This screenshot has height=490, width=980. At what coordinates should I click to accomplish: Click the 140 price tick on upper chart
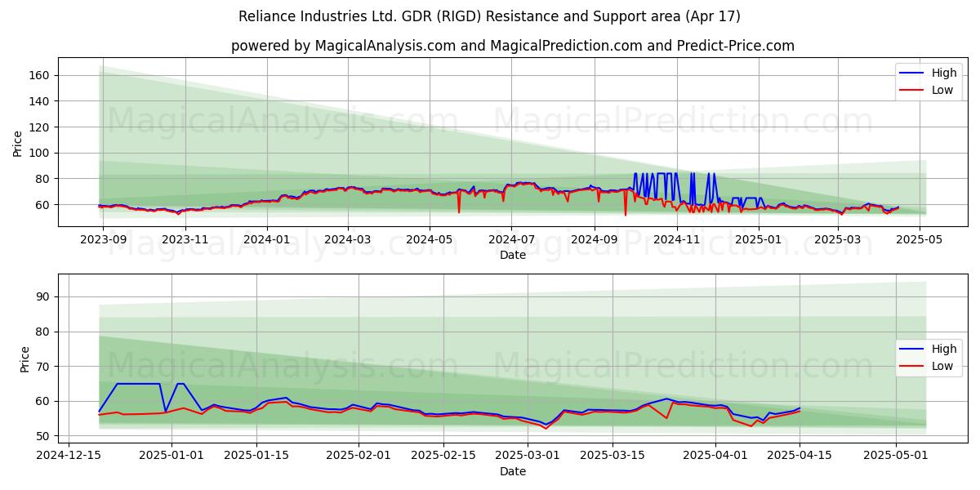[40, 101]
